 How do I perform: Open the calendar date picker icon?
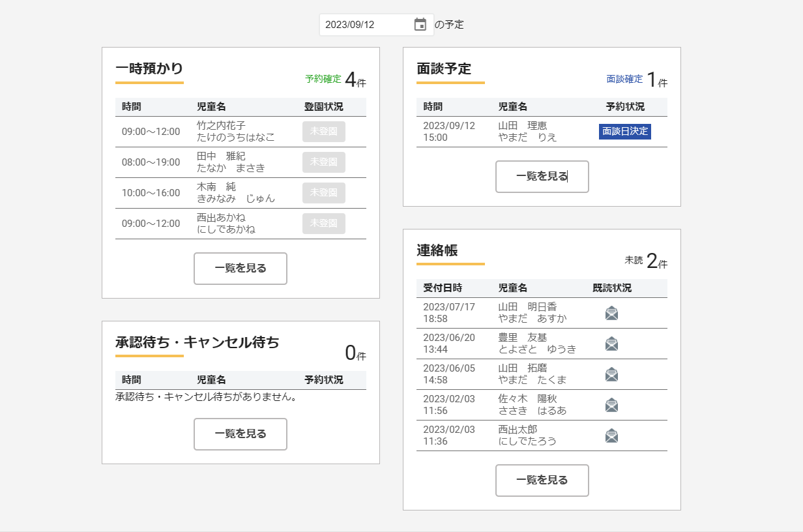pos(420,25)
